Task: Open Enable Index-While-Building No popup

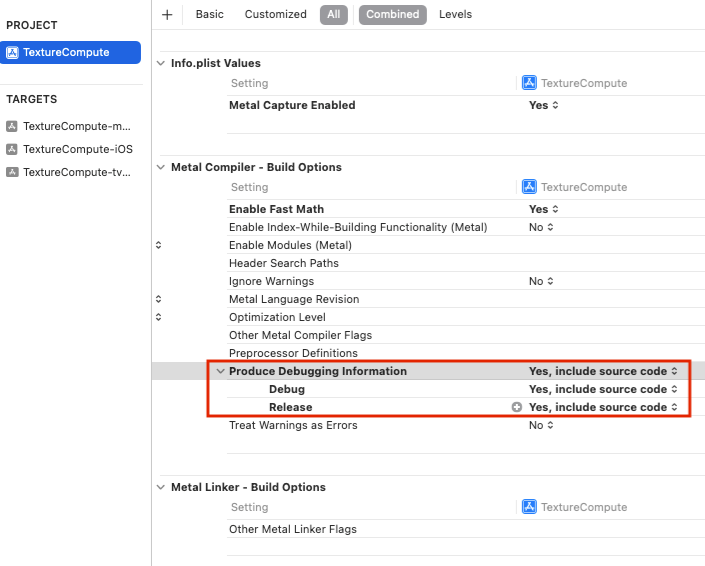Action: point(541,227)
